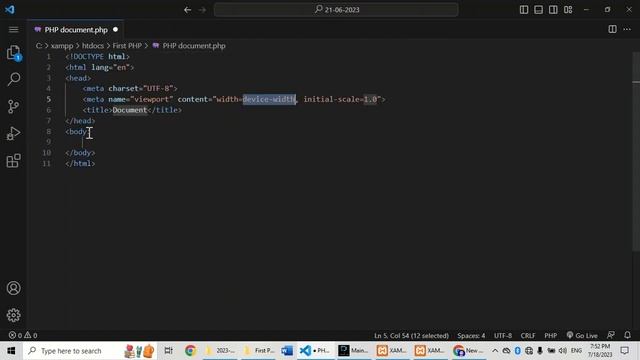Change line endings via CRLF status item
The height and width of the screenshot is (360, 640).
click(528, 336)
